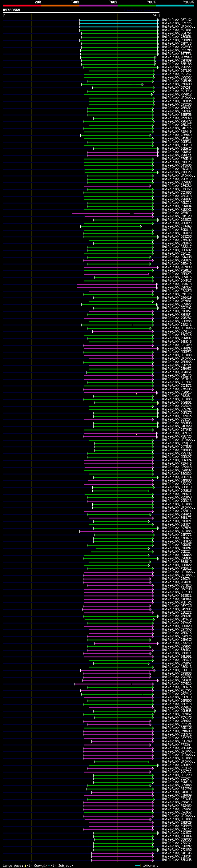Image resolution: width=197 pixels, height=868 pixels.
Task: Click the cyan arrowhead on the UniRef100_Q257C6 row
Action: coord(158,23)
